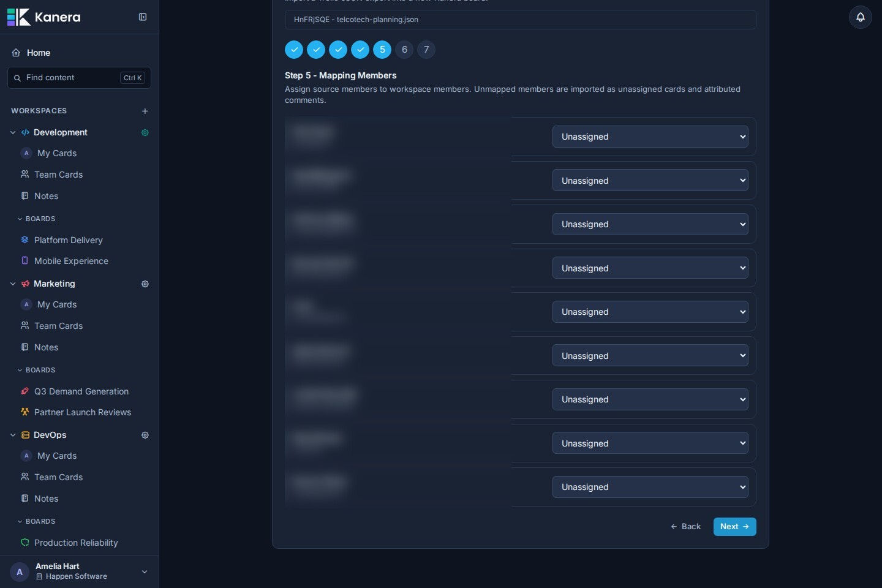
Task: Open Notes under DevOps
Action: pos(46,499)
